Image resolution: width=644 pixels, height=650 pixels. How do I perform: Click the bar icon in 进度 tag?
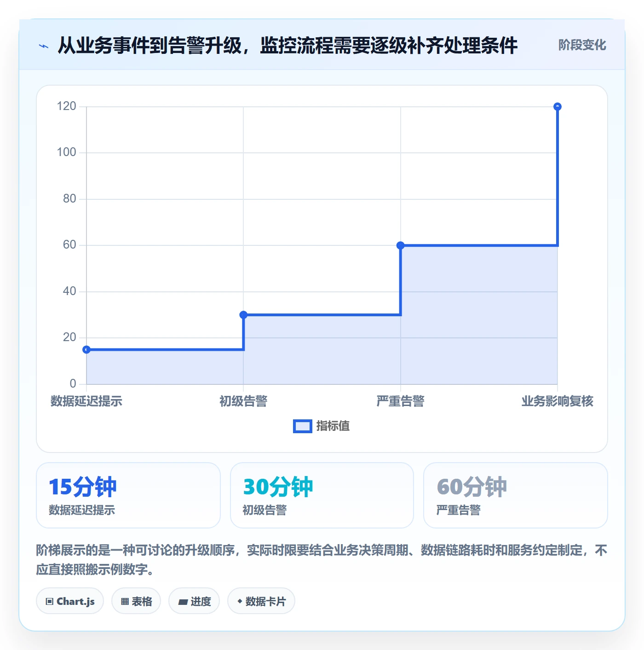pyautogui.click(x=183, y=602)
